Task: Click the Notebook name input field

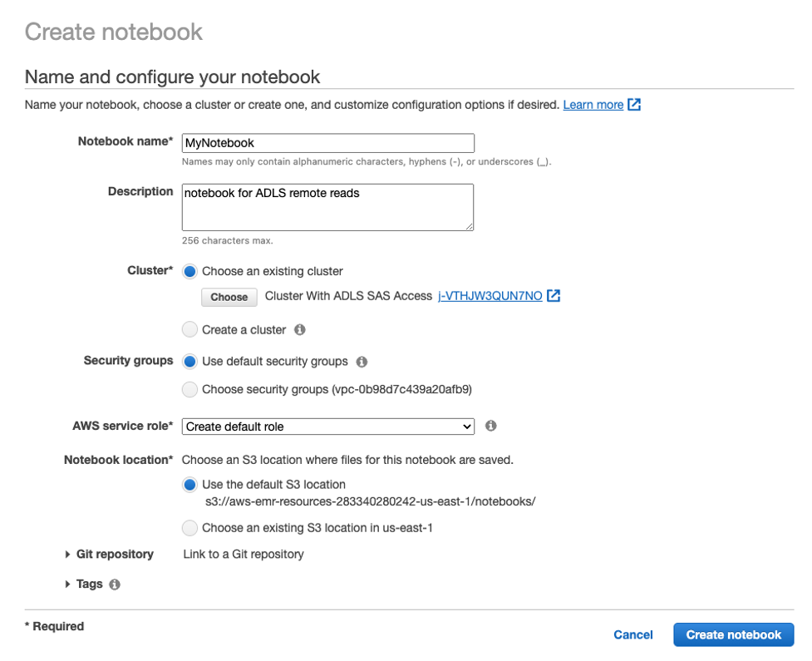Action: point(327,142)
